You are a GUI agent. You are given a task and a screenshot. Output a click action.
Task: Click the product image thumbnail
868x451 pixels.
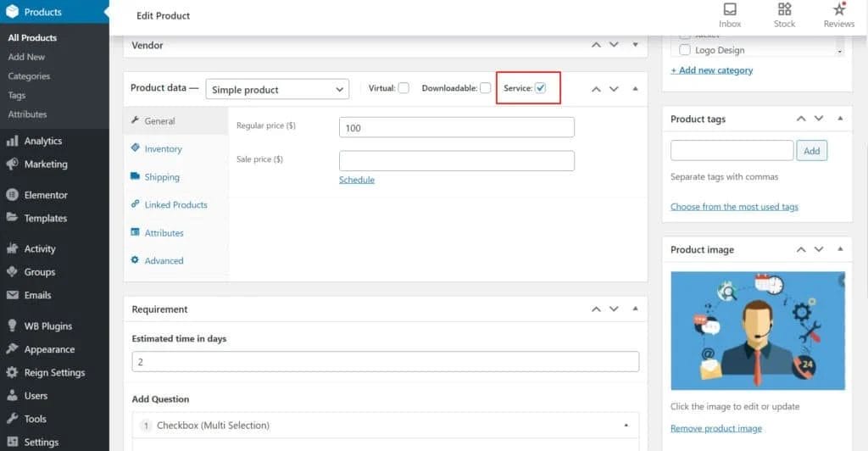tap(757, 331)
